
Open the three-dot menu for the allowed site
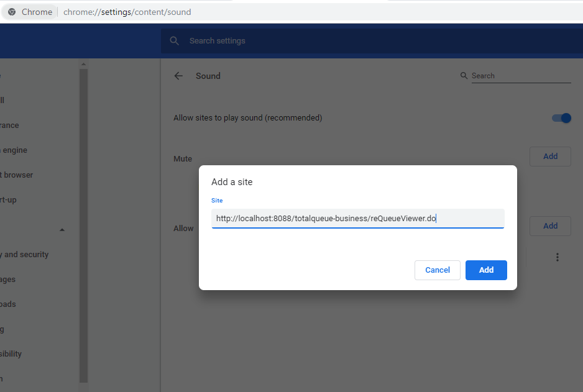pyautogui.click(x=557, y=257)
